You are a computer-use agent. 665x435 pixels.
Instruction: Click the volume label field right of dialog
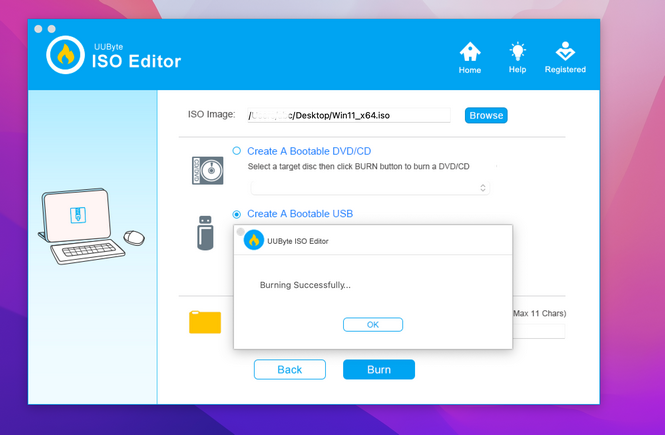539,331
